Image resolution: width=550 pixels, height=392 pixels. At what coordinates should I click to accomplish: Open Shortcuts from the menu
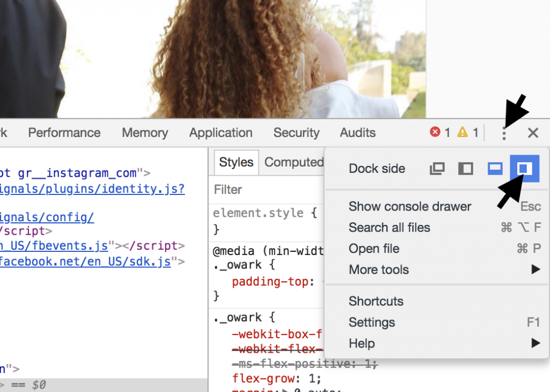[437, 301]
